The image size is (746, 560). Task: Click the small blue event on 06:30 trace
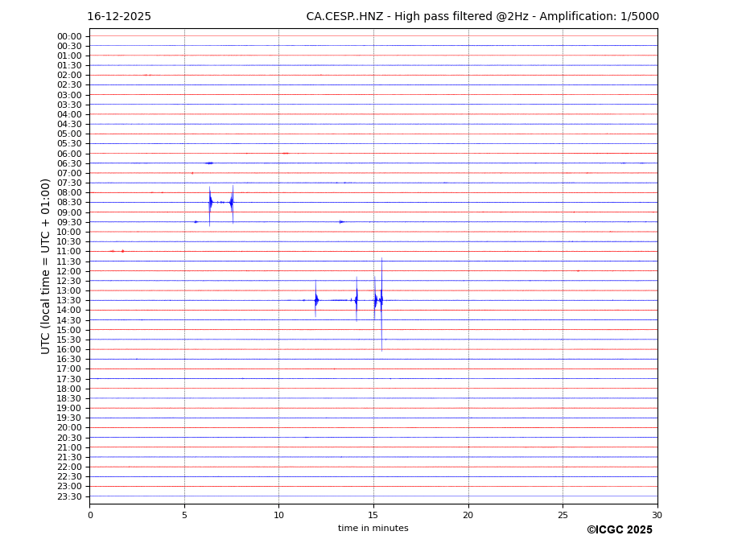[x=209, y=163]
